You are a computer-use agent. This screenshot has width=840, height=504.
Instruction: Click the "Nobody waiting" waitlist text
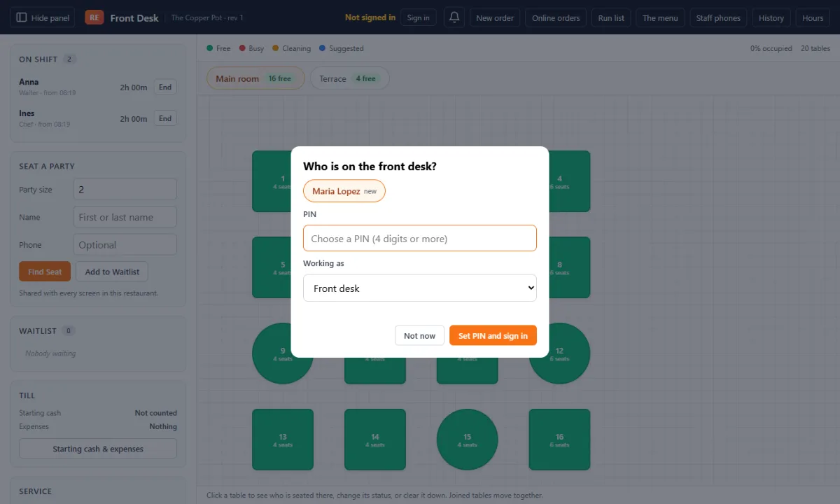point(50,353)
